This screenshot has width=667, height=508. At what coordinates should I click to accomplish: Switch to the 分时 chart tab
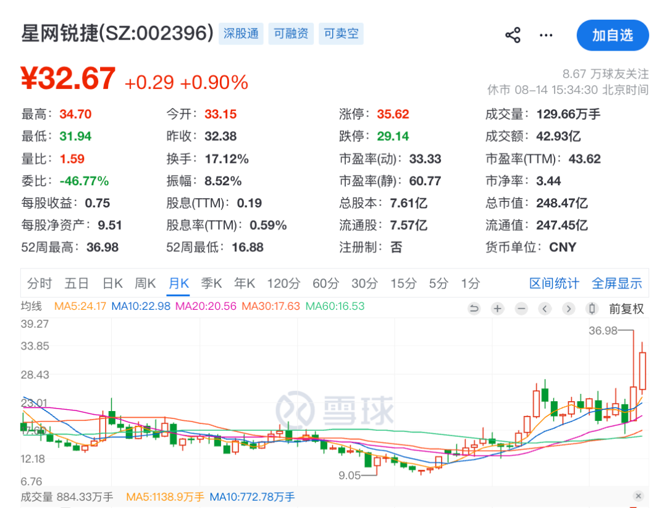(39, 283)
